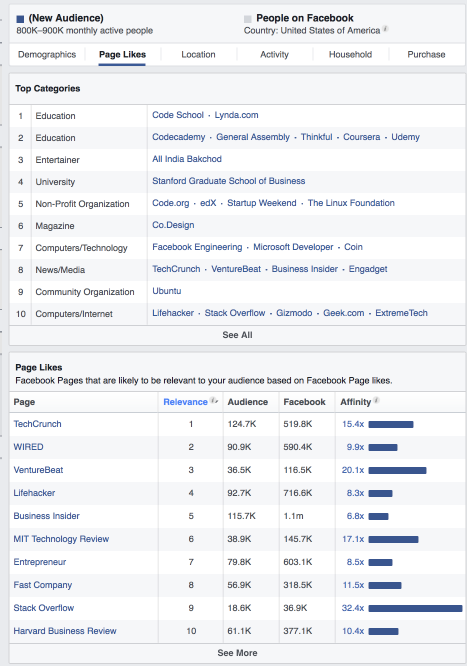Open the Fast Company page link

42,585
